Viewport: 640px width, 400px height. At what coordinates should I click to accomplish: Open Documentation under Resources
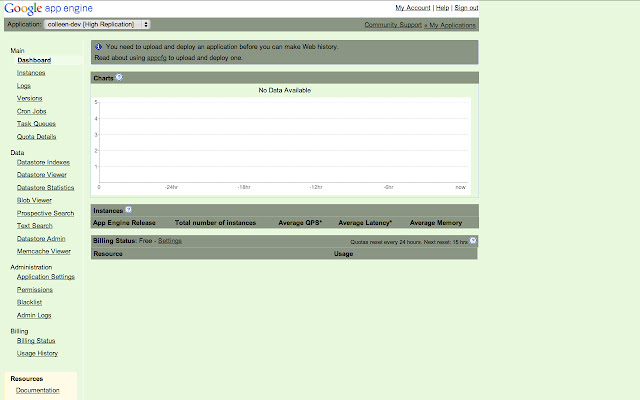pos(38,390)
